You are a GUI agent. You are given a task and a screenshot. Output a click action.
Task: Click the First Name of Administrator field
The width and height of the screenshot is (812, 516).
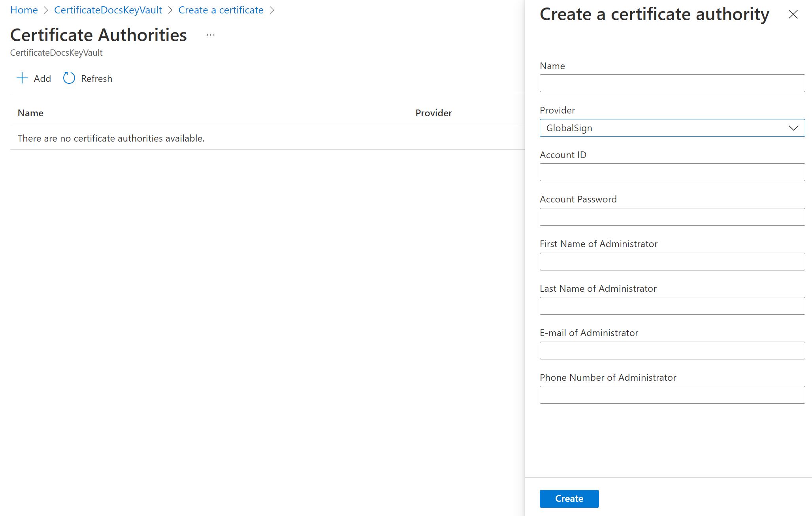pos(672,261)
